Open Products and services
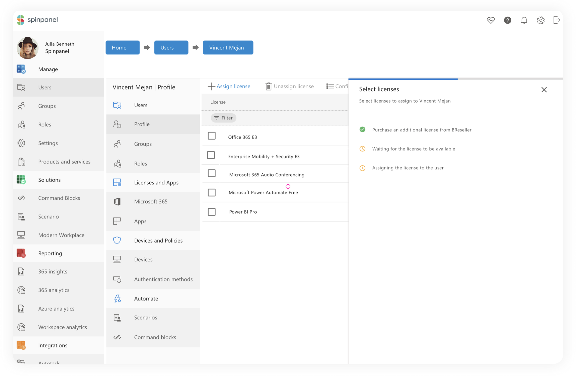Image resolution: width=584 pixels, height=392 pixels. click(59, 161)
